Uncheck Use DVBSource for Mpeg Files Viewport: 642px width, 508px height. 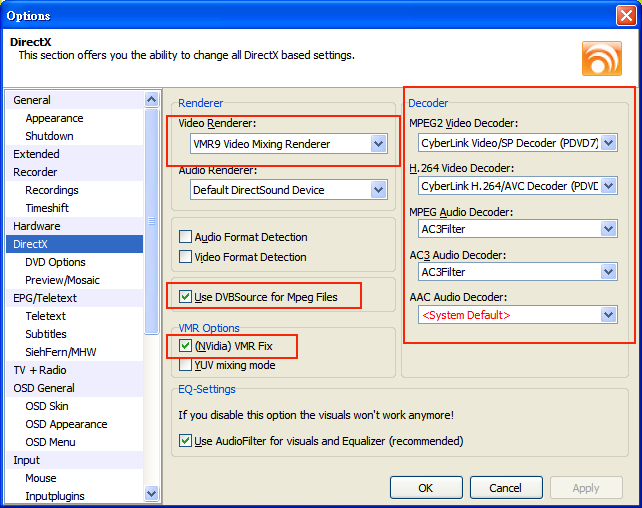click(185, 297)
